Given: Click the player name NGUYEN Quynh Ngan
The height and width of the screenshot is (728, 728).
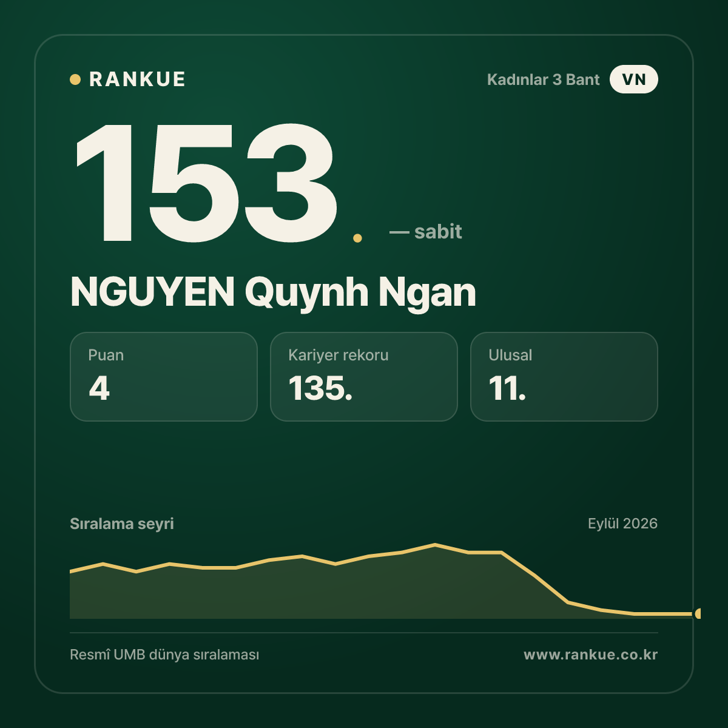Looking at the screenshot, I should point(273,292).
